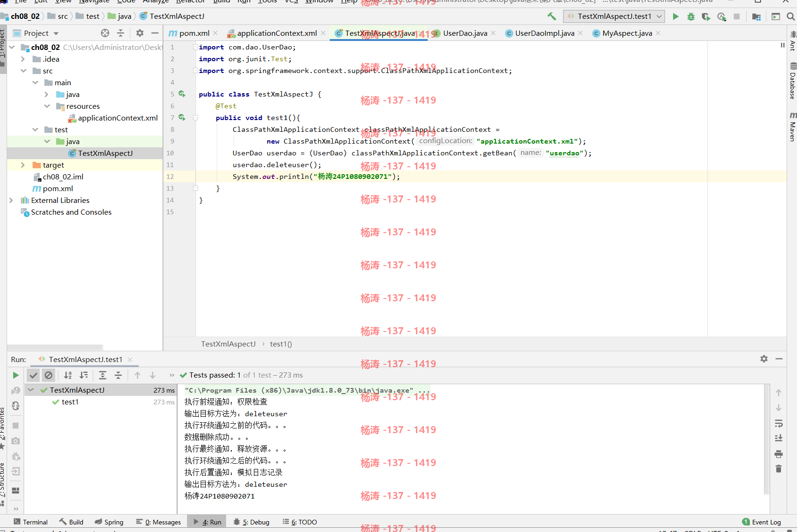The image size is (797, 532).
Task: Close the pom.xml tab
Action: [x=215, y=33]
